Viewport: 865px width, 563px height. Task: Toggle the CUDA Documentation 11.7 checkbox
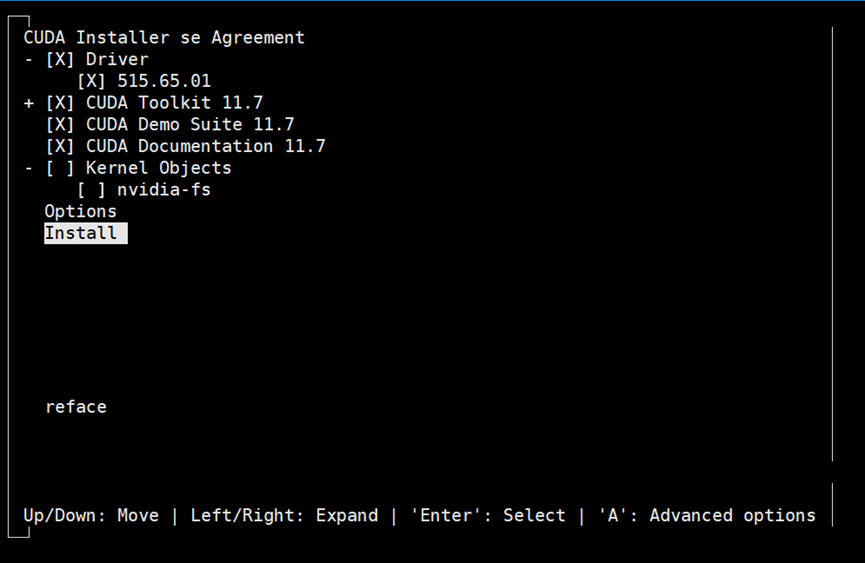pyautogui.click(x=60, y=147)
